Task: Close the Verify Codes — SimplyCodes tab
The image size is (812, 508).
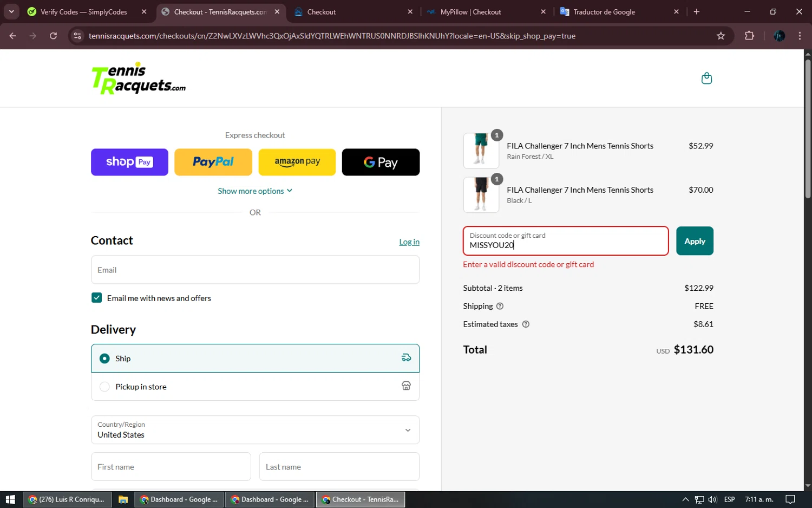Action: [143, 11]
